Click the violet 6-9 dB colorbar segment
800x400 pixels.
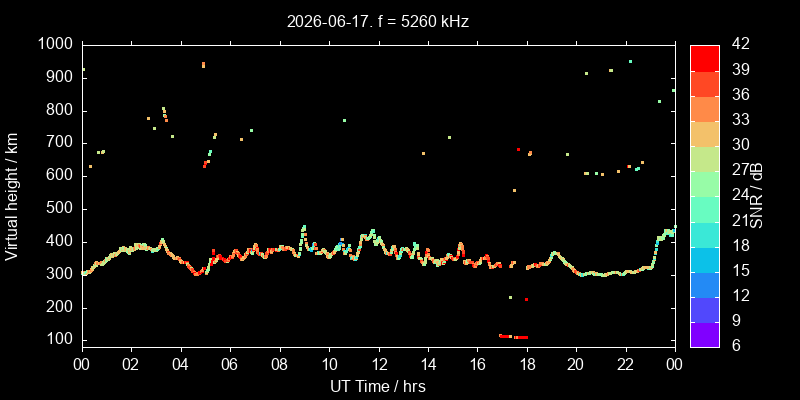tap(705, 335)
